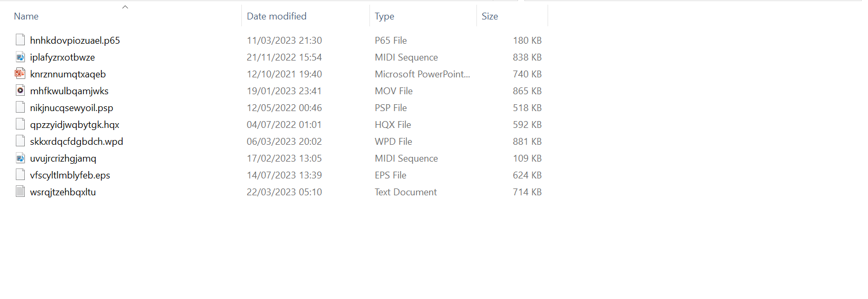Select file name hnhkdovpiozuael.p65
The height and width of the screenshot is (299, 868).
click(x=75, y=41)
